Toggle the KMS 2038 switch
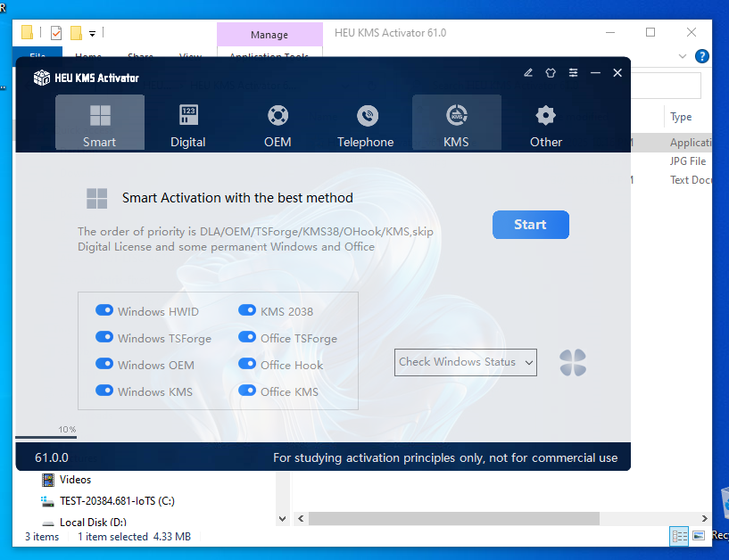 click(x=247, y=310)
